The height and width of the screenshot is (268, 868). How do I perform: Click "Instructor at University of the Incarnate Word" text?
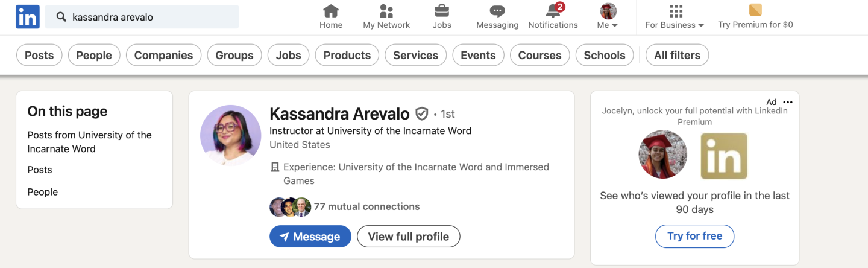click(370, 130)
